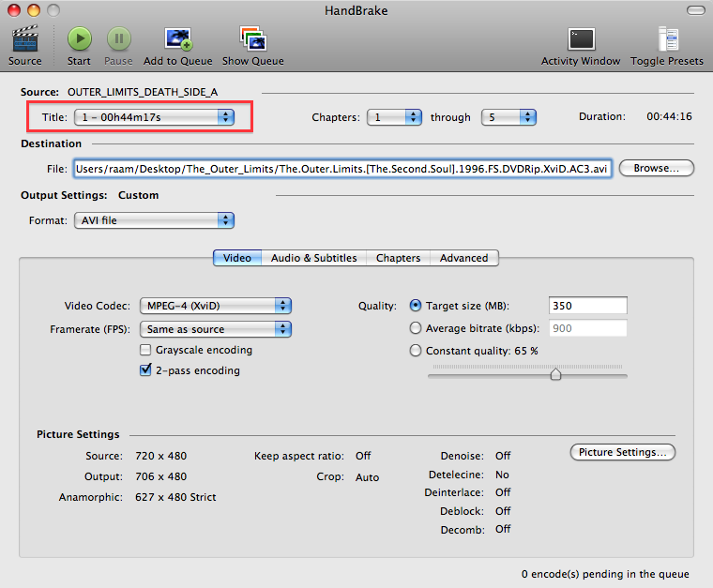Switch to the Video tab
713x588 pixels.
(x=237, y=258)
